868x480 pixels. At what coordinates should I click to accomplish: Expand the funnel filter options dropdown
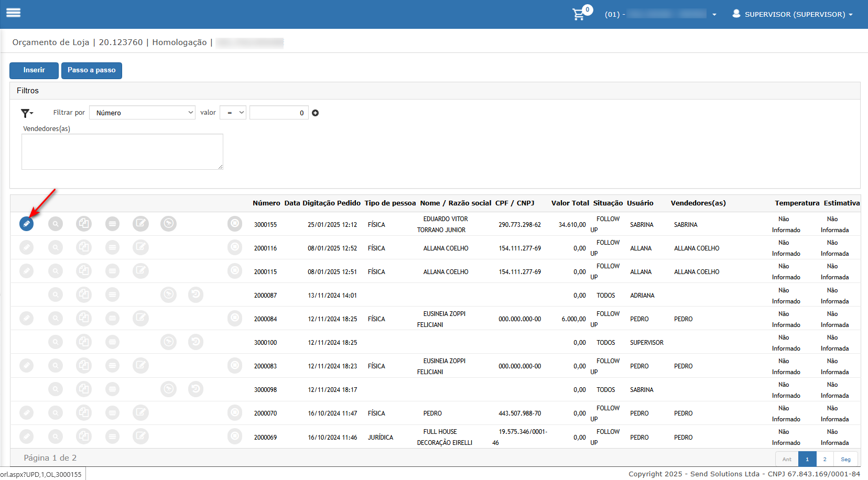tap(27, 113)
